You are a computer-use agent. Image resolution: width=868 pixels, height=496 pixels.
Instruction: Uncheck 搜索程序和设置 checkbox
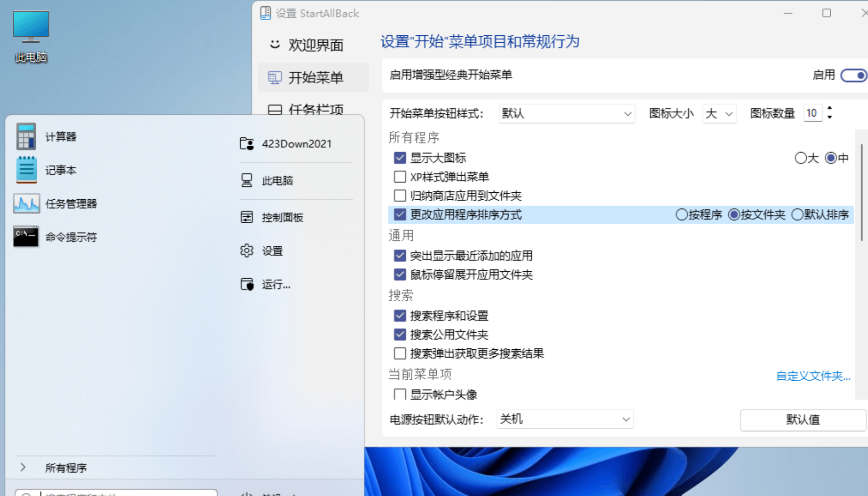point(400,315)
